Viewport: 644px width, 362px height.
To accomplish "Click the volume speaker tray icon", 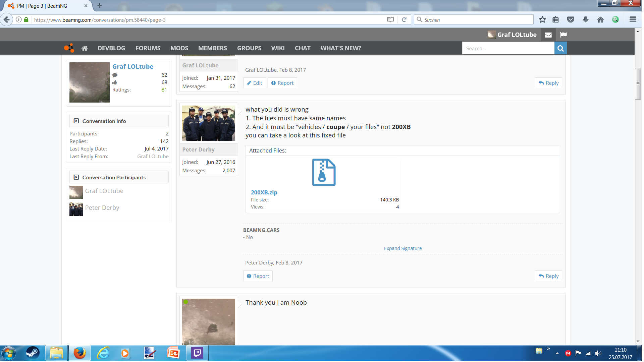I will coord(598,353).
